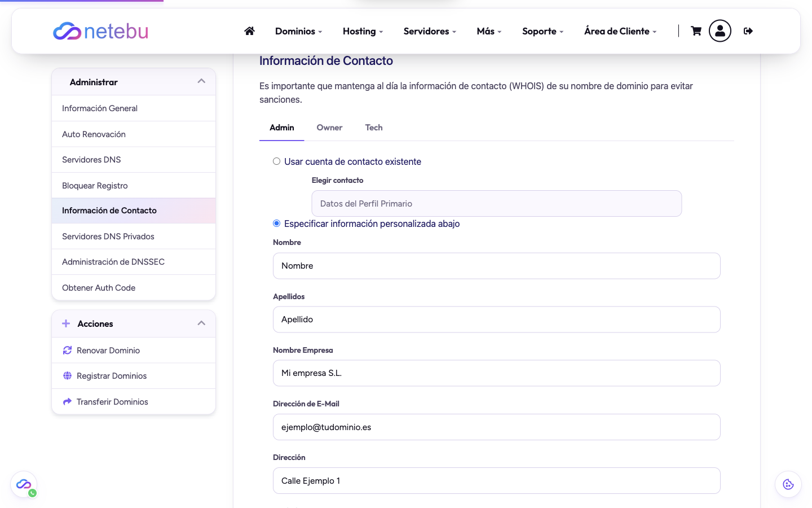The image size is (812, 508).
Task: Select 'Usar cuenta de contacto existente' radio
Action: (276, 161)
